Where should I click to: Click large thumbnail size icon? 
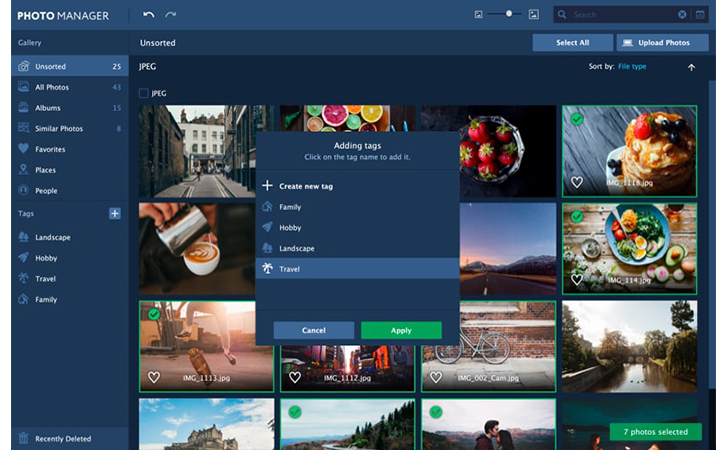(534, 15)
